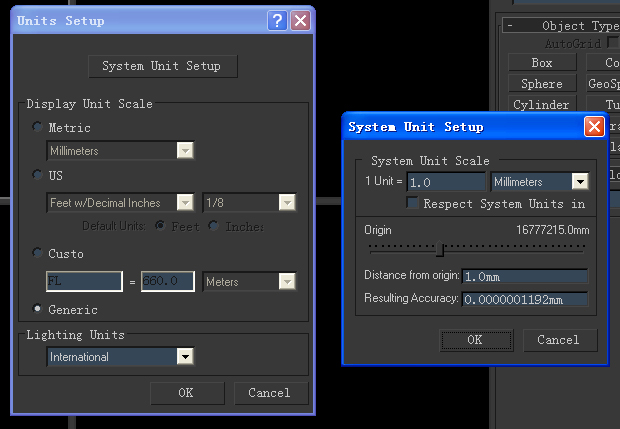The image size is (620, 429).
Task: Select the Metric radio button
Action: (x=38, y=127)
